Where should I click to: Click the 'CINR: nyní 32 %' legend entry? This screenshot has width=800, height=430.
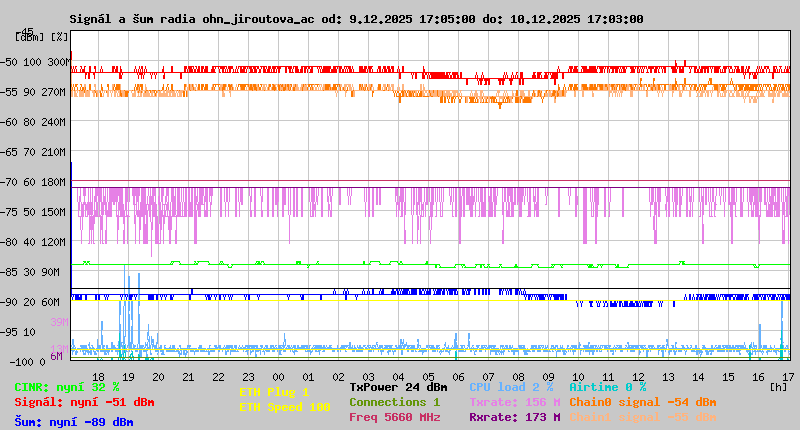point(67,387)
